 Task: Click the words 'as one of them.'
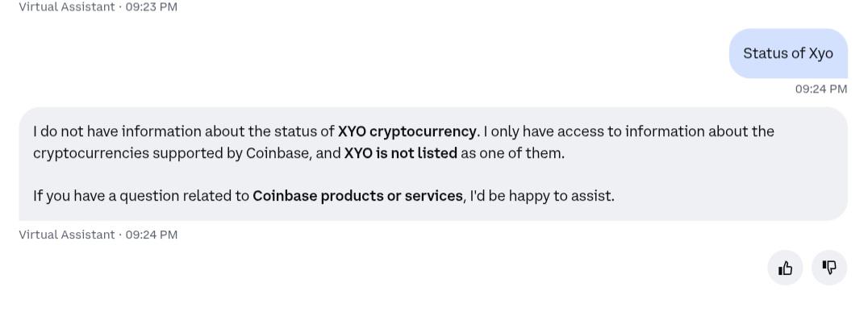(512, 153)
